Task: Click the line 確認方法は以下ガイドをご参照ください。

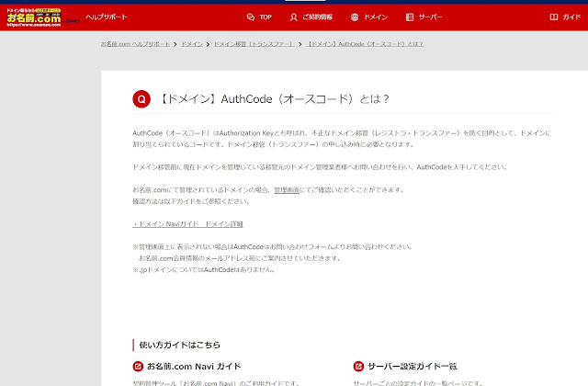Action: click(191, 201)
